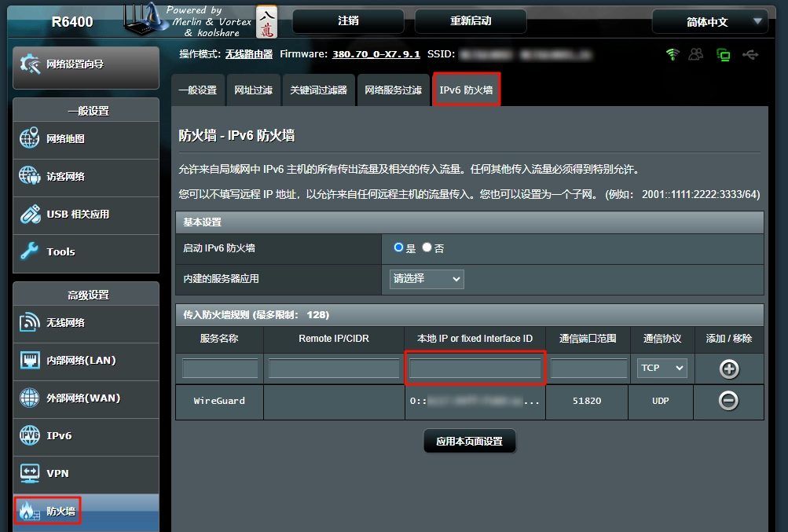Click the 本地 IP input field for the new rule
Viewport: 788px width, 532px height.
(475, 369)
